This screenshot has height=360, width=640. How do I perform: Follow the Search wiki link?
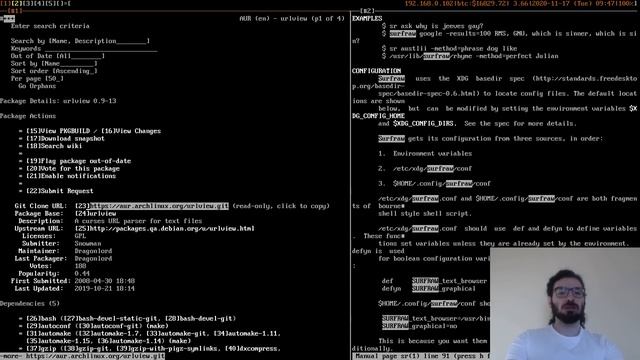pos(54,146)
